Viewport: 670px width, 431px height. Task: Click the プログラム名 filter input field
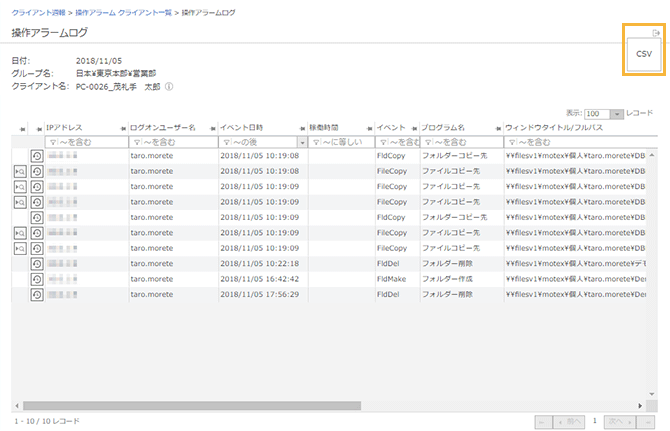(464, 143)
